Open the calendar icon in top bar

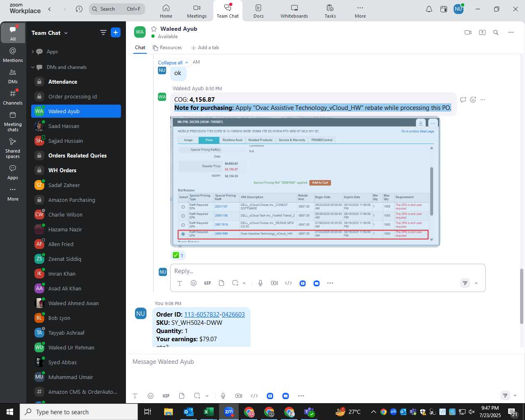click(x=444, y=9)
